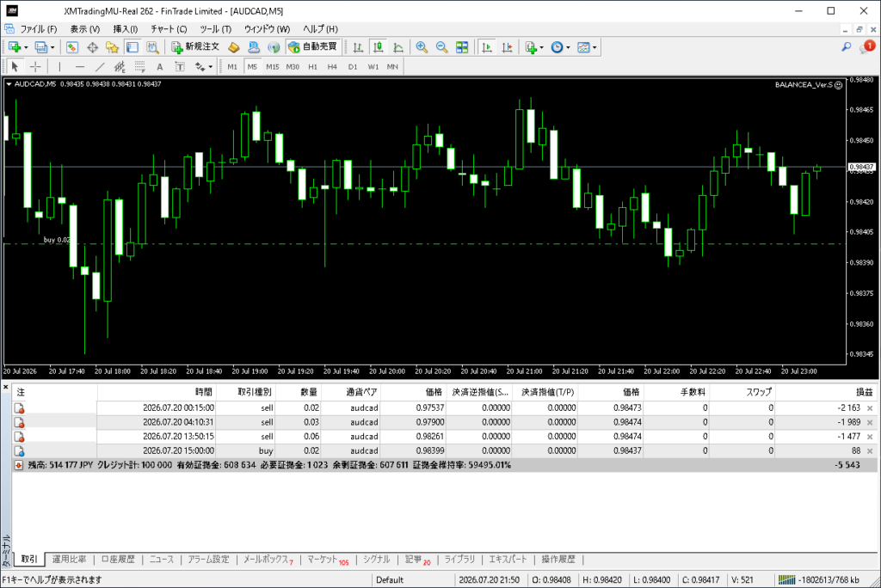The image size is (881, 588).
Task: Click the search magnifier icon
Action: point(847,47)
